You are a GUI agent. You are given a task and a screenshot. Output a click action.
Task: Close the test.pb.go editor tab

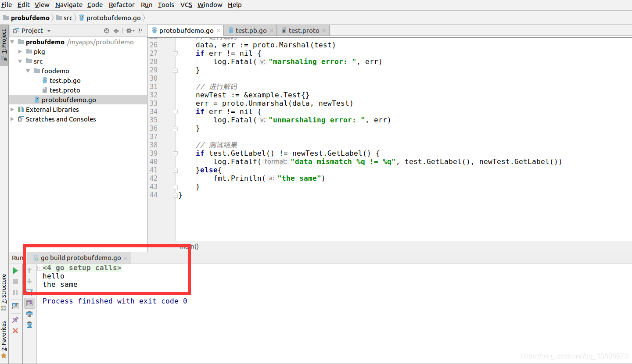[271, 31]
